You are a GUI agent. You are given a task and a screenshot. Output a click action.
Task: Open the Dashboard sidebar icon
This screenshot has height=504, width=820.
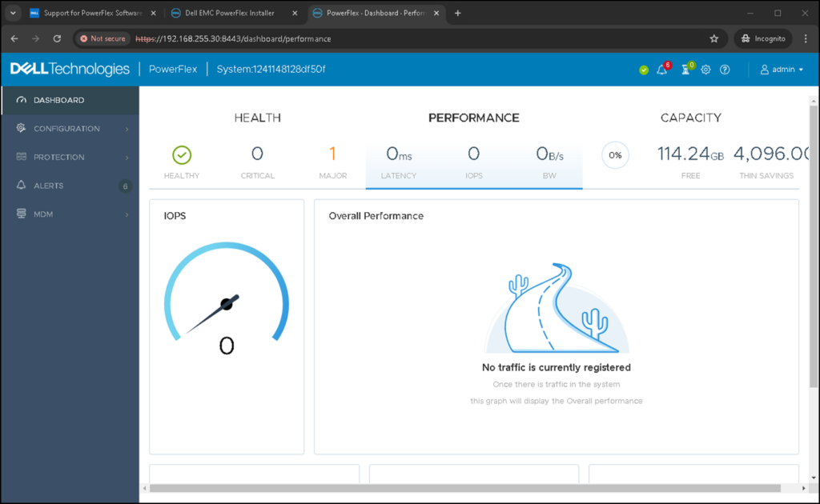[21, 100]
